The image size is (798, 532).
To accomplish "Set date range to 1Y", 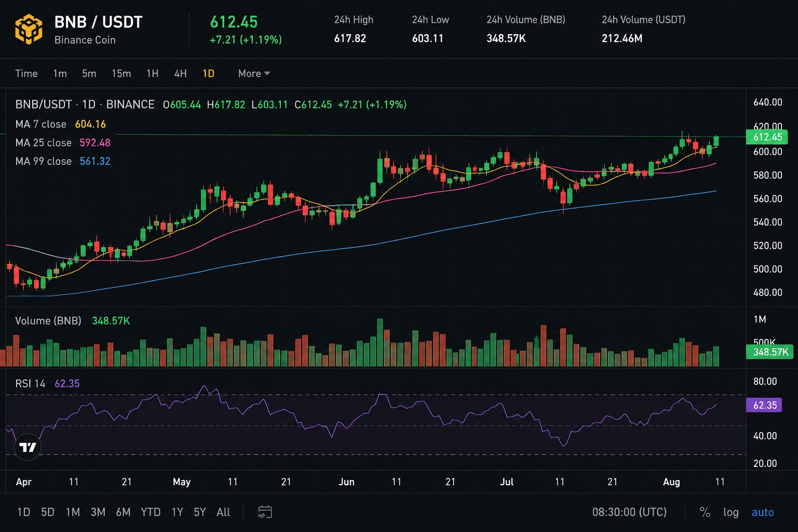I will pyautogui.click(x=177, y=512).
